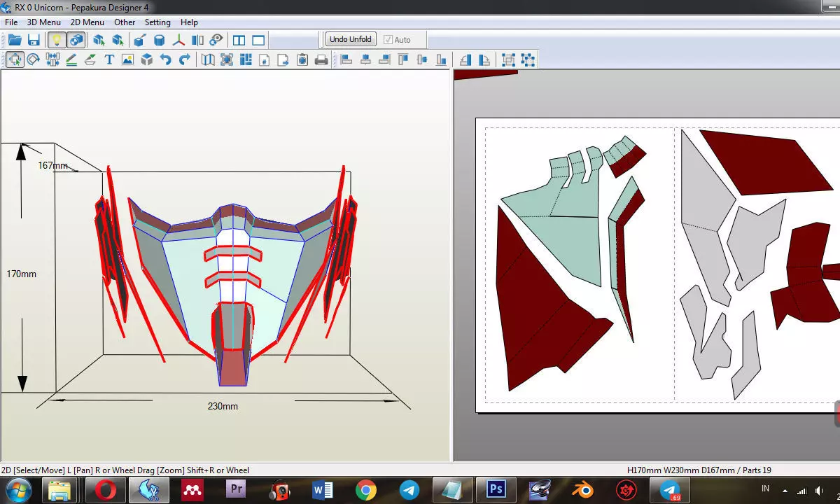Click the Insert Image tool icon
Image resolution: width=840 pixels, height=504 pixels.
coord(127,60)
